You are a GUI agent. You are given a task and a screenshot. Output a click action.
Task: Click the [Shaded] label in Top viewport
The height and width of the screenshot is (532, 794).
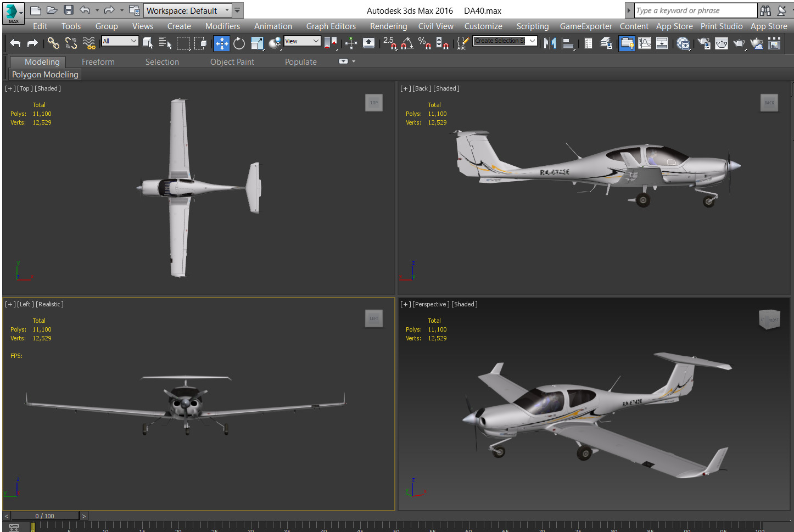point(48,88)
